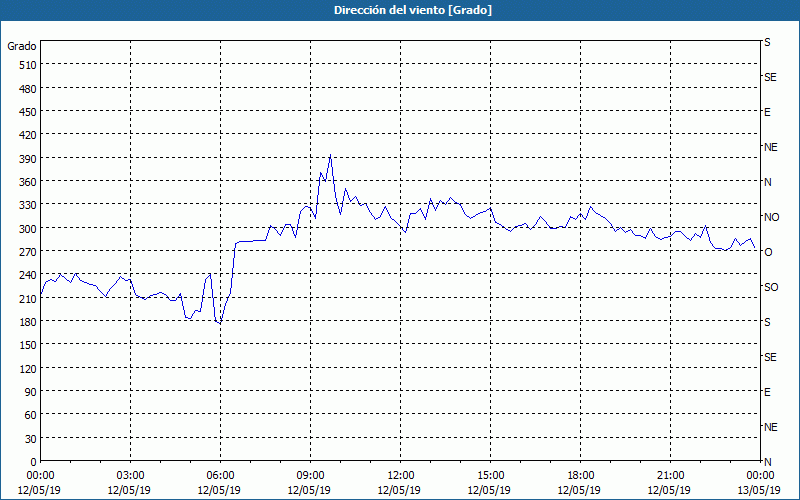Click the 330 degree axis label

coord(28,205)
